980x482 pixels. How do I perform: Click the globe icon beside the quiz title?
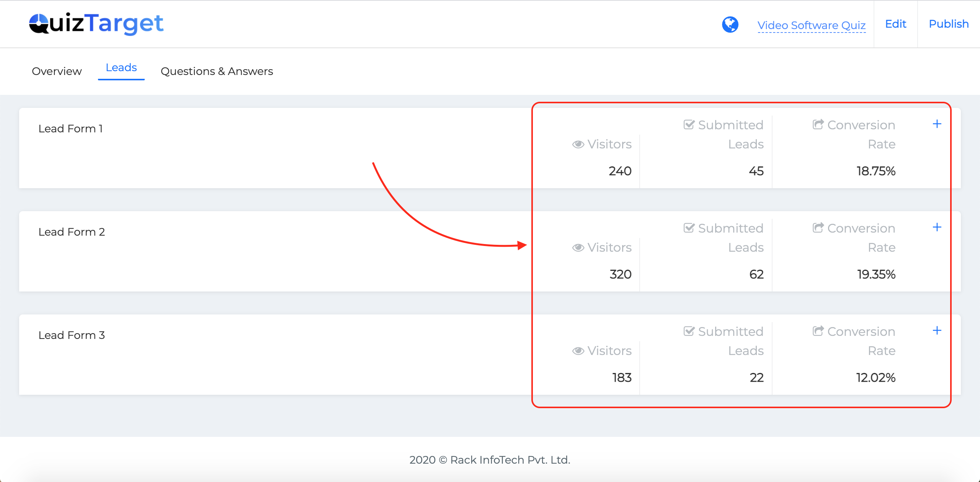coord(730,24)
